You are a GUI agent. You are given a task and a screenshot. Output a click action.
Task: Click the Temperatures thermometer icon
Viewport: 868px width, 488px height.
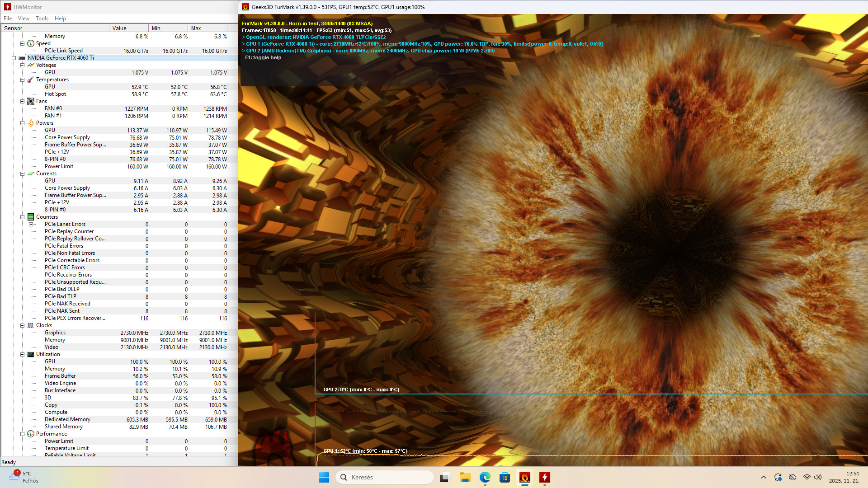(30, 80)
